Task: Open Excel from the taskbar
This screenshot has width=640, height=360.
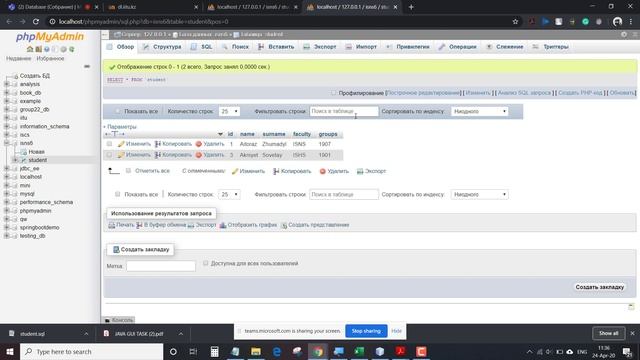Action: point(359,351)
